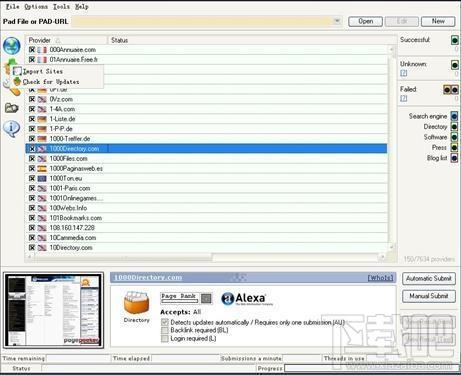Open the Help menu
Image resolution: width=461 pixels, height=375 pixels.
coord(82,7)
